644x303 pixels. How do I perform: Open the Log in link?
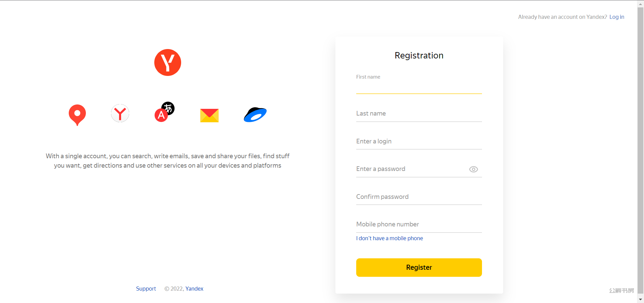pos(616,17)
